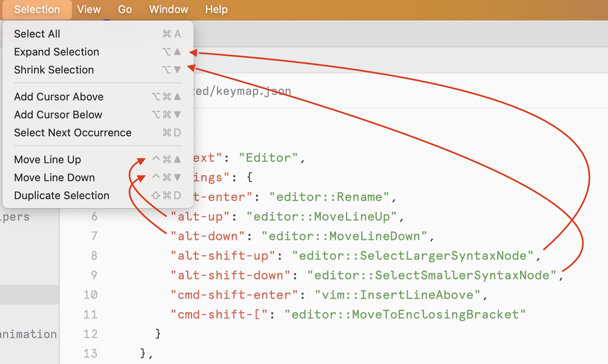Select Duplicate Selection command
This screenshot has height=364, width=608.
(62, 195)
